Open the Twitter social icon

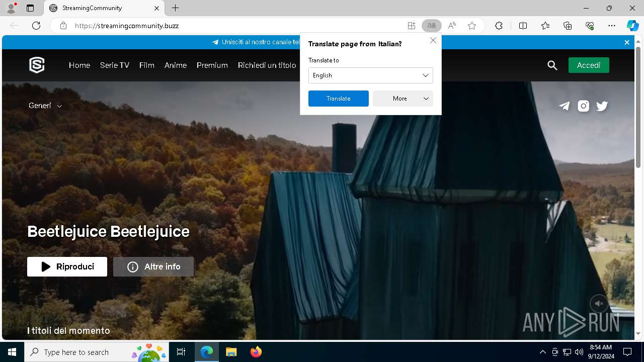pos(602,106)
